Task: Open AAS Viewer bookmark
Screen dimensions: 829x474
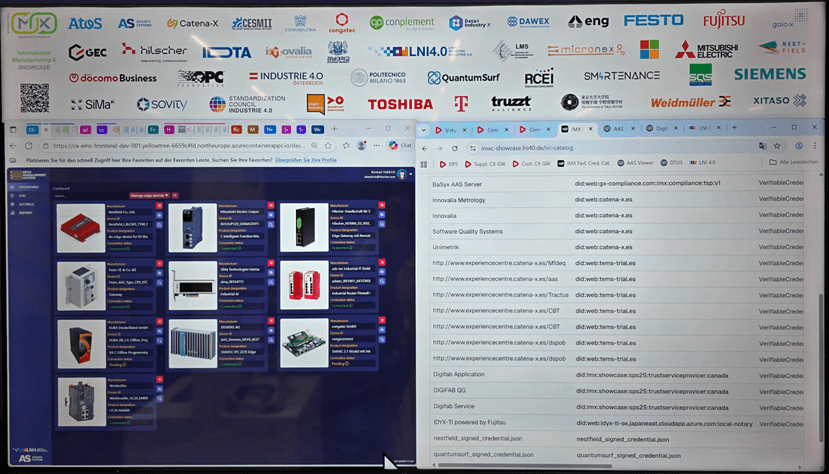Action: 635,163
